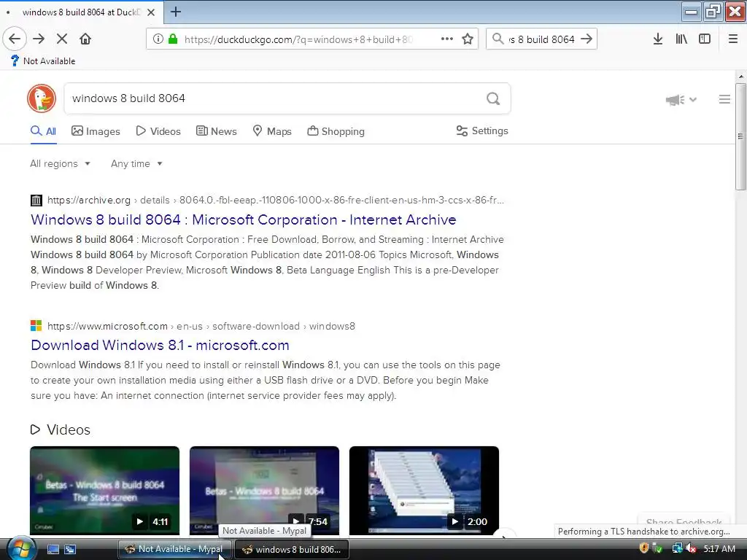Go forward to the next page
747x560 pixels.
pos(39,39)
